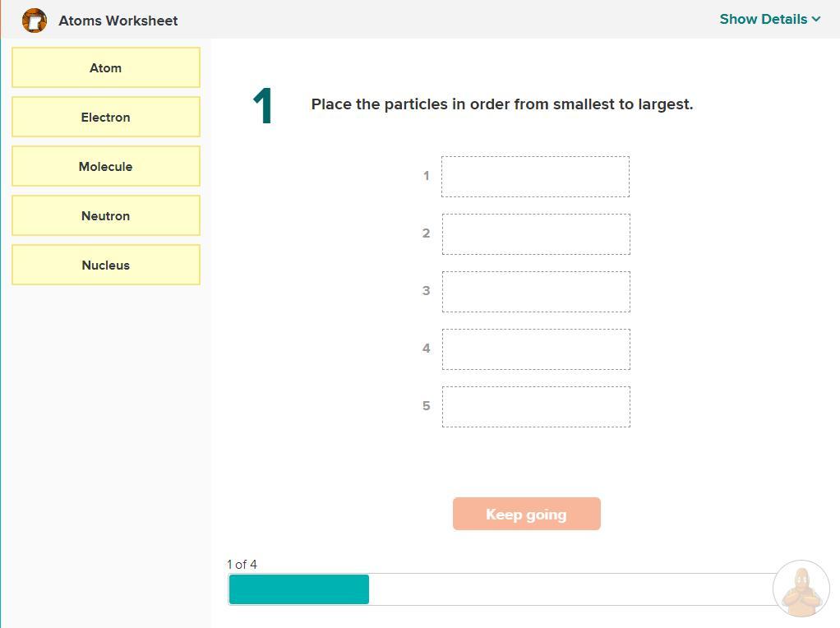The width and height of the screenshot is (840, 628).
Task: Click the robot mascot icon
Action: (x=801, y=589)
